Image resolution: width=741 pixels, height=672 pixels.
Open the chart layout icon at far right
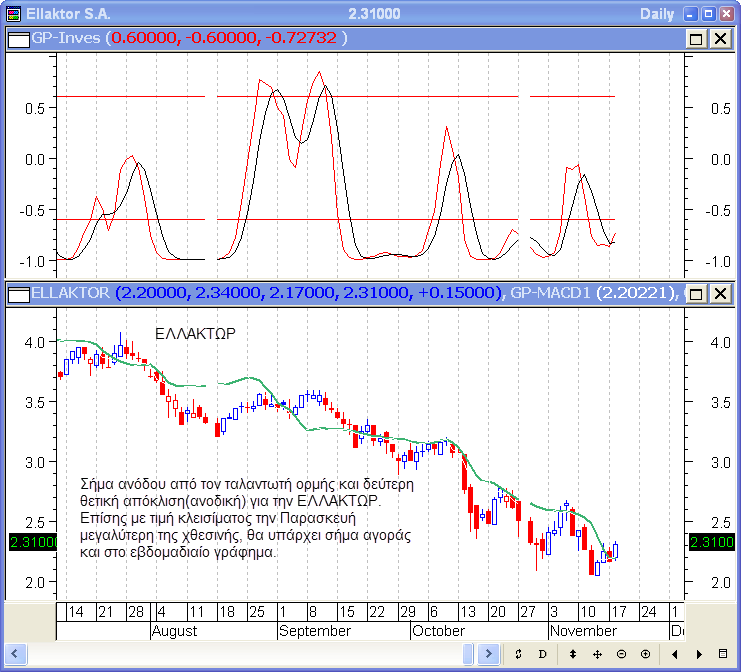pyautogui.click(x=723, y=654)
